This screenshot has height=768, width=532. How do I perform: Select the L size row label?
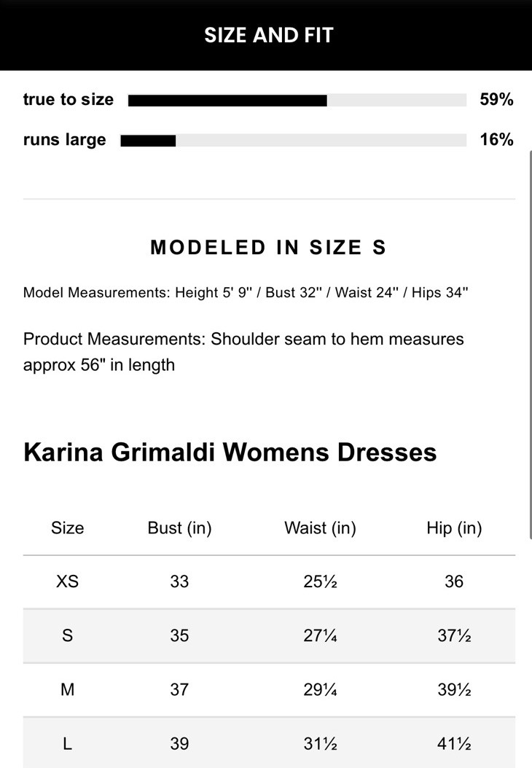coord(67,743)
